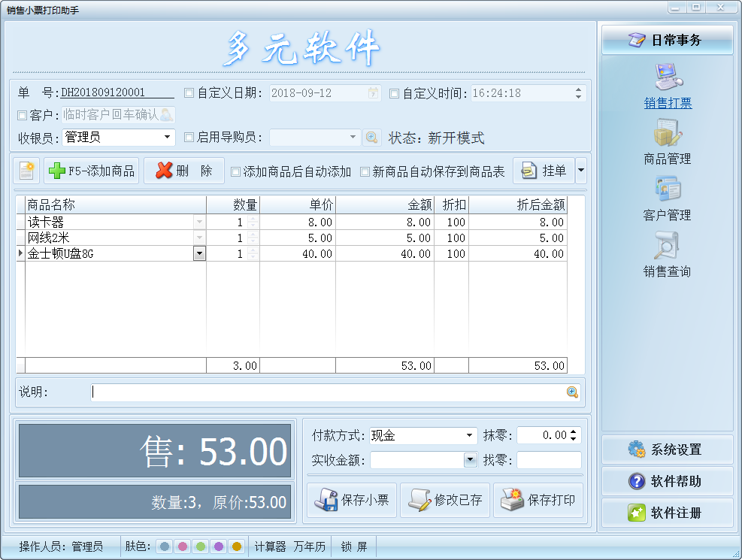Open product dropdown in 金士顿U盘8G row
This screenshot has width=742, height=560.
click(x=200, y=253)
